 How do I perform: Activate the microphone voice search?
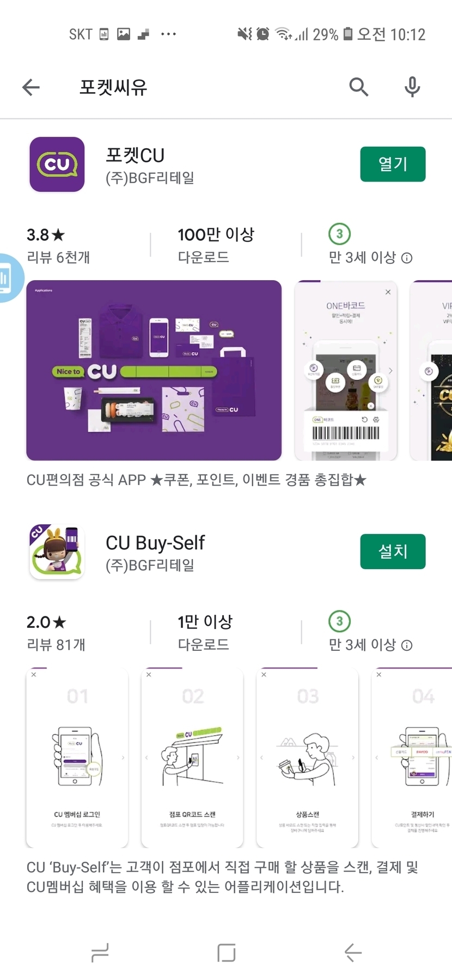(412, 87)
